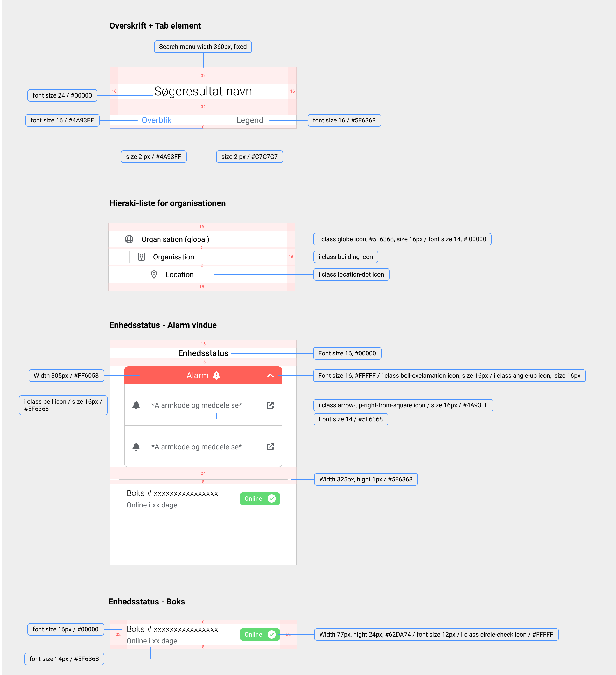616x675 pixels.
Task: Click the bell icon of first alarm row
Action: (x=136, y=405)
